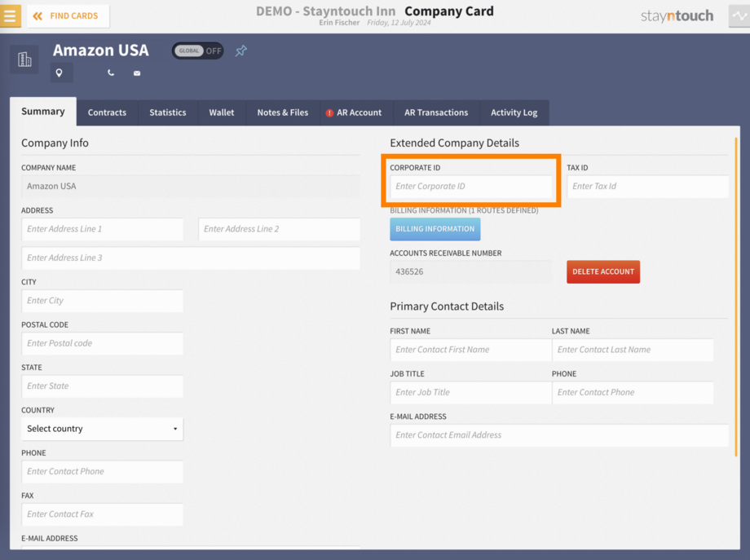Screen dimensions: 750x560
Task: Focus the company Phone field
Action: point(103,471)
